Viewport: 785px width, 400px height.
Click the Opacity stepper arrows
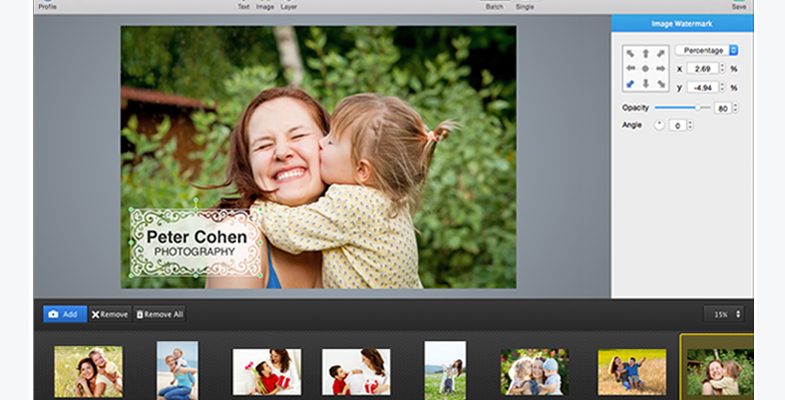click(x=735, y=108)
